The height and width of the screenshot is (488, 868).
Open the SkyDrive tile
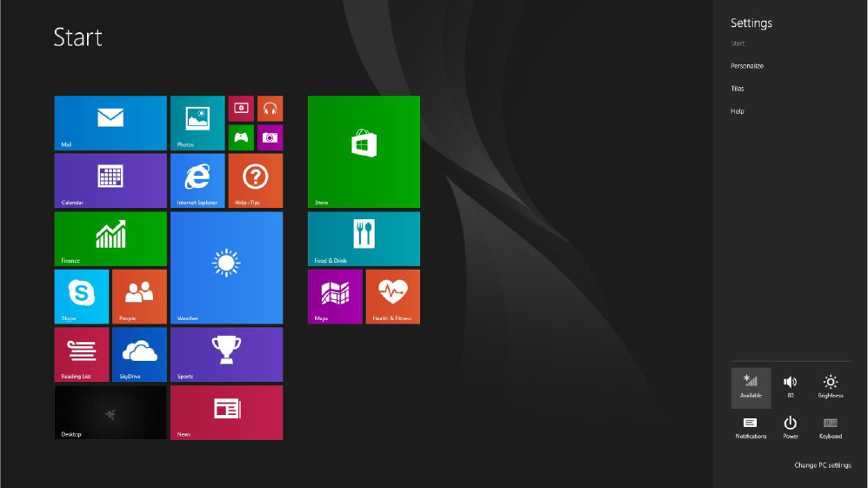click(x=139, y=355)
